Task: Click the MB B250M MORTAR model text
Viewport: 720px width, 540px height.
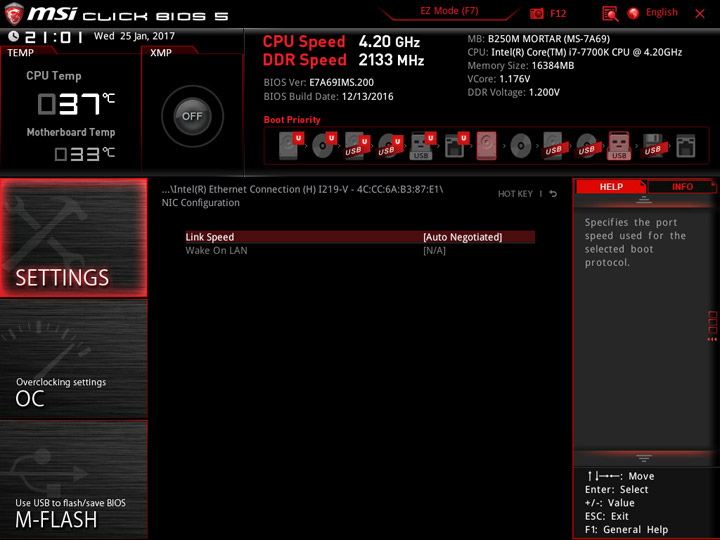Action: tap(539, 39)
